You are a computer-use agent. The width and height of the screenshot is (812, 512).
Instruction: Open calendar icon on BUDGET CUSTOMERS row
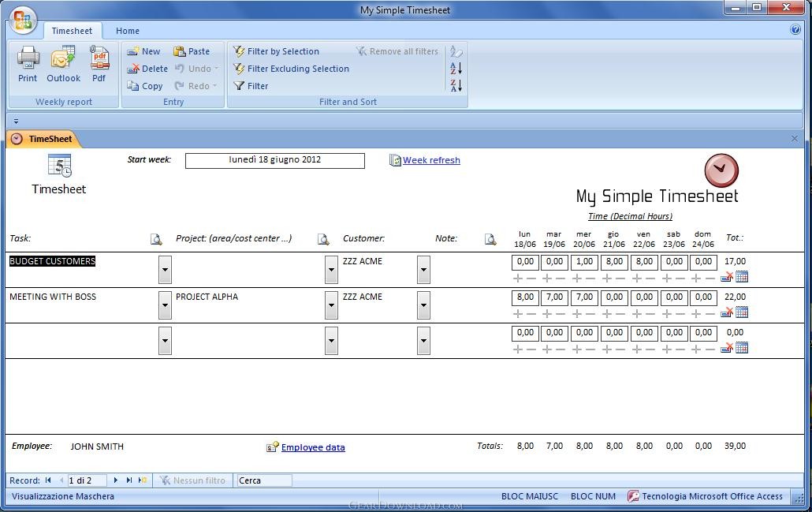pyautogui.click(x=742, y=277)
